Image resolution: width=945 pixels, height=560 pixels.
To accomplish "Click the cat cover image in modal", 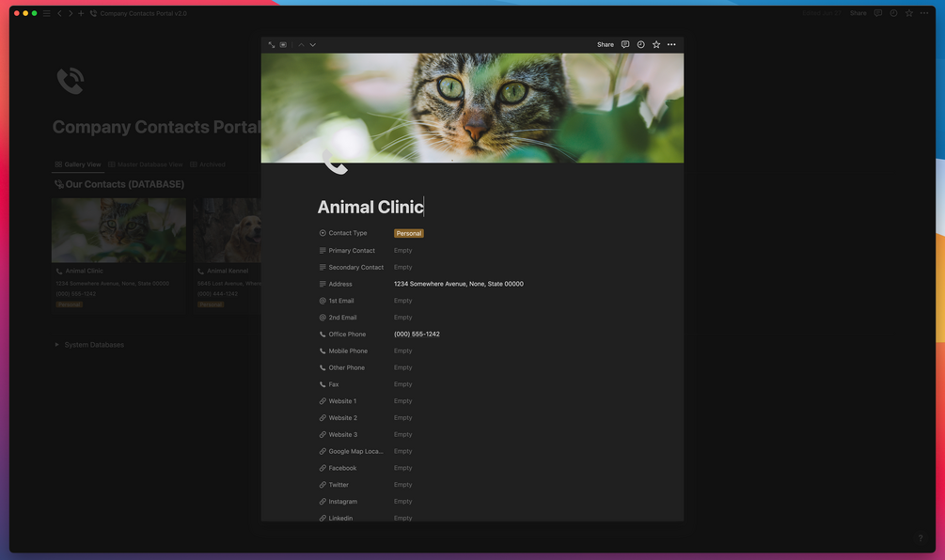I will tap(472, 108).
